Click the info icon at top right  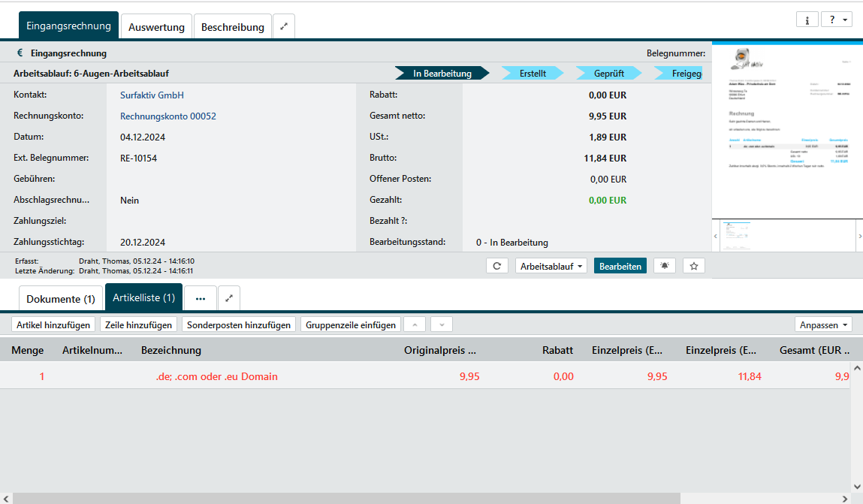click(x=807, y=20)
